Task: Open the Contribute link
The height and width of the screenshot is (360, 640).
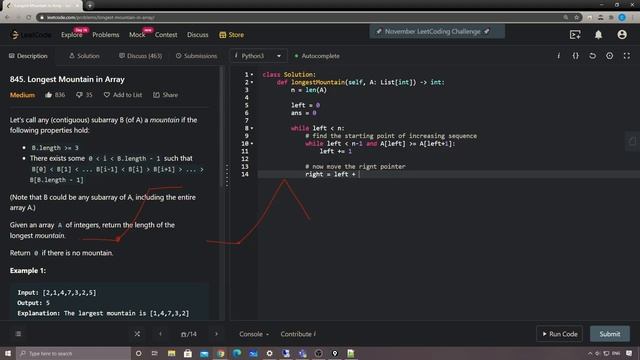Action: point(298,334)
